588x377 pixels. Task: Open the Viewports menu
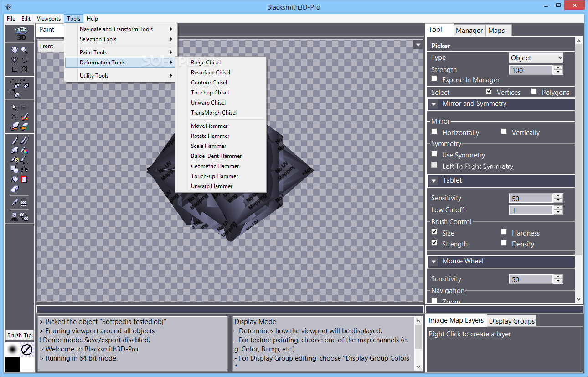tap(49, 19)
